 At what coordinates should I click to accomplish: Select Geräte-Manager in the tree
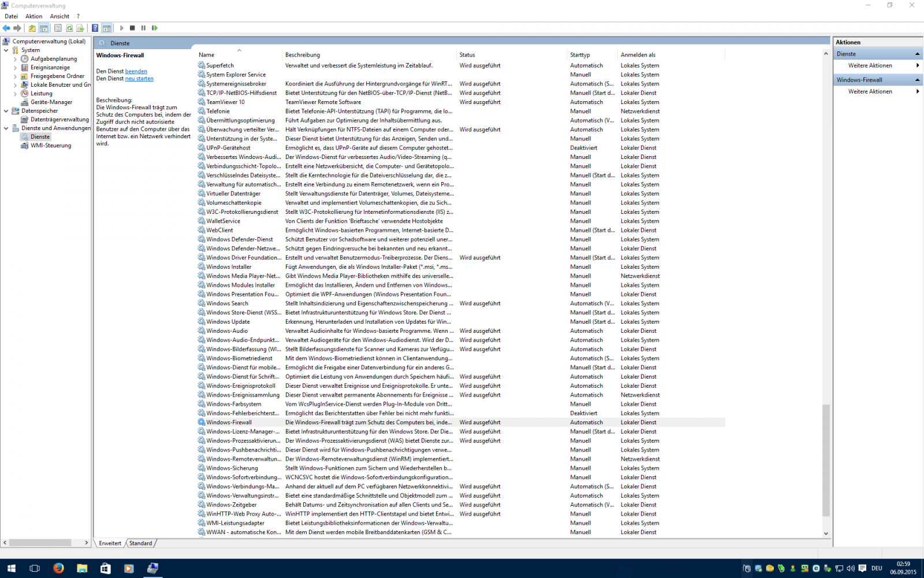tap(51, 102)
